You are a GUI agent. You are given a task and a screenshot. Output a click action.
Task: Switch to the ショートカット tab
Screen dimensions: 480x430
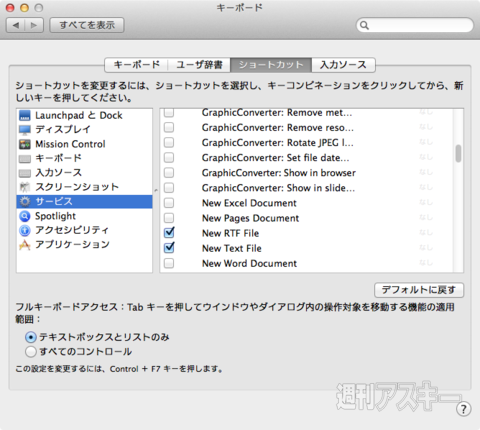coord(271,65)
